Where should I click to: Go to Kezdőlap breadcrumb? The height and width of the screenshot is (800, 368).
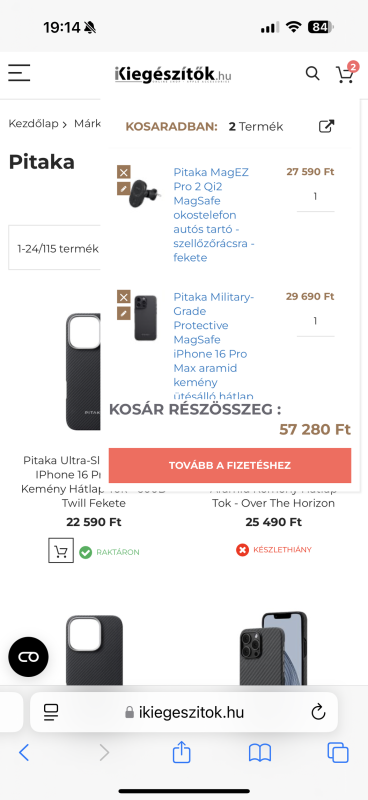click(33, 123)
